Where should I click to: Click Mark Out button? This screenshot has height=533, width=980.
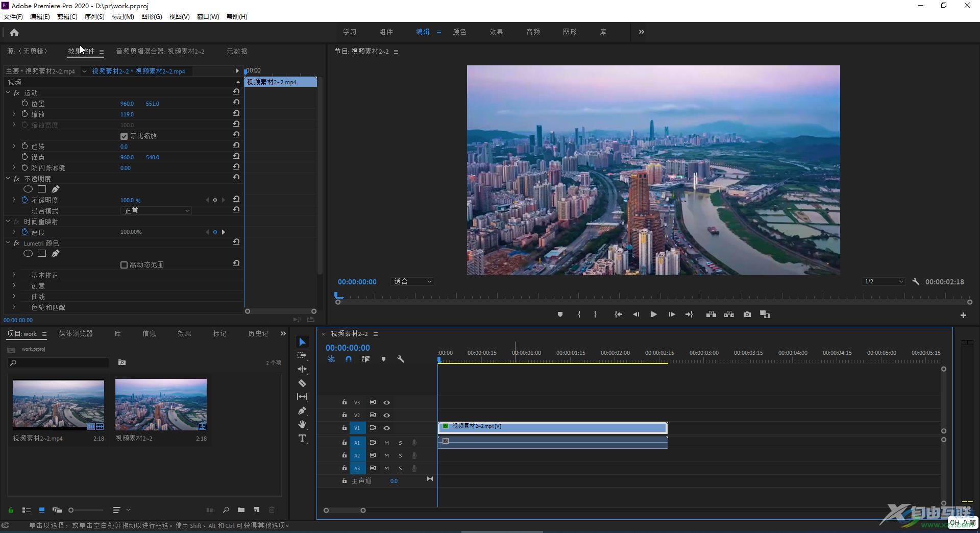tap(595, 314)
